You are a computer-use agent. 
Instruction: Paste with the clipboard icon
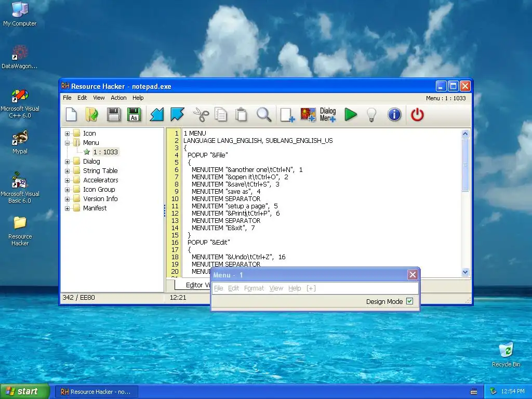[241, 114]
